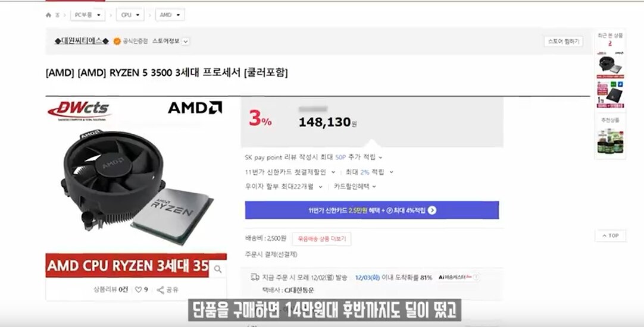Click the arrow icon on blue Shinhan banner
Image resolution: width=644 pixels, height=327 pixels.
pos(432,210)
